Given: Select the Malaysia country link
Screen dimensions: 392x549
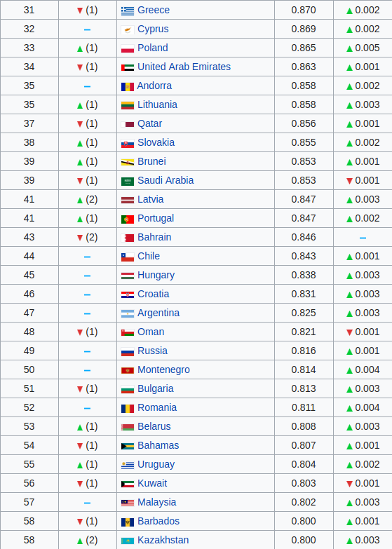Looking at the screenshot, I should [x=156, y=502].
